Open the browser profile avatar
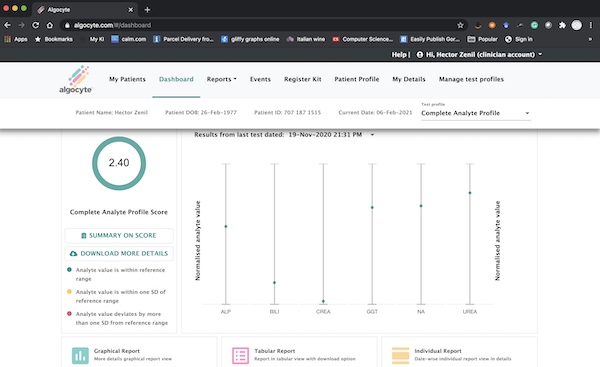 coord(576,25)
